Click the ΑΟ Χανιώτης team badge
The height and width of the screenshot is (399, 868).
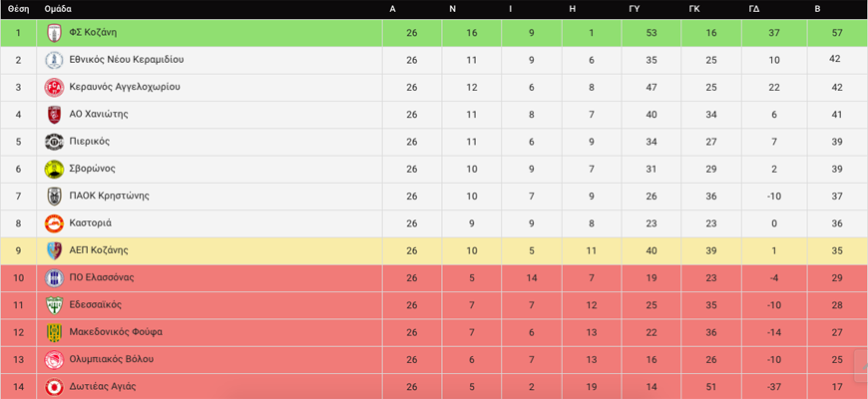[x=54, y=114]
